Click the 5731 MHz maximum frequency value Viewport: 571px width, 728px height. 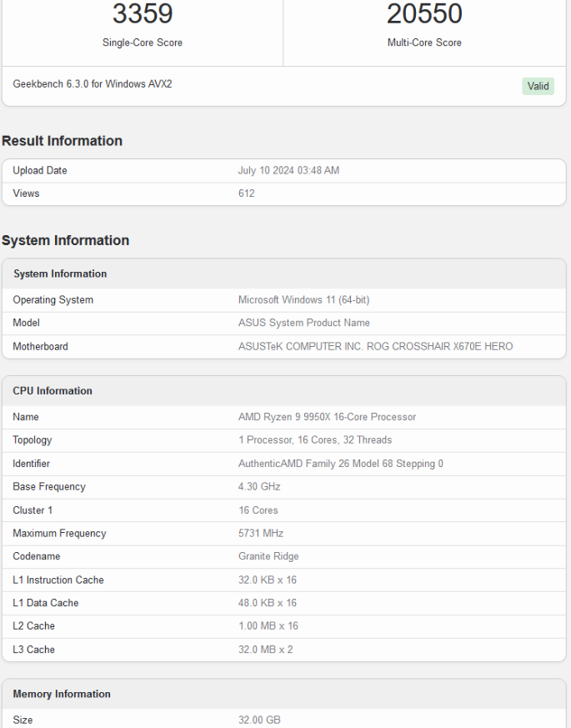pyautogui.click(x=261, y=533)
